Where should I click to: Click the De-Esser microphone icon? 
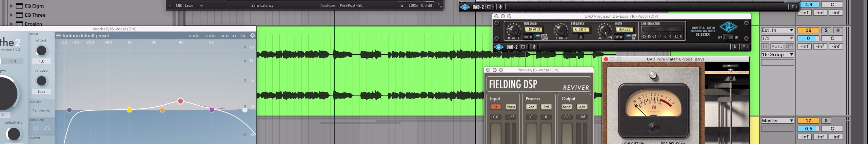(x=534, y=47)
